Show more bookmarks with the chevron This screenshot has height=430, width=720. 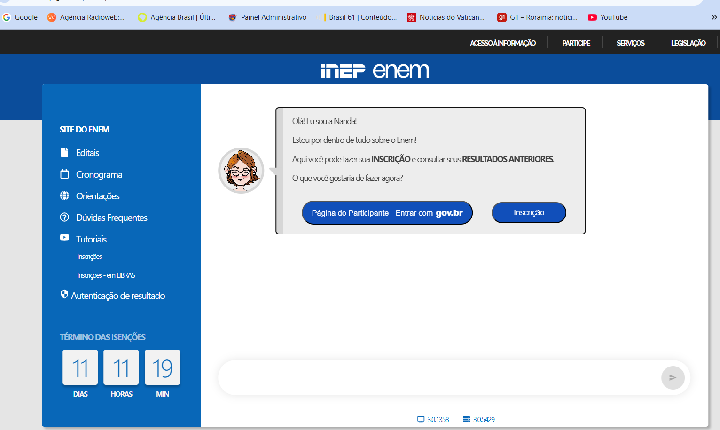[714, 17]
